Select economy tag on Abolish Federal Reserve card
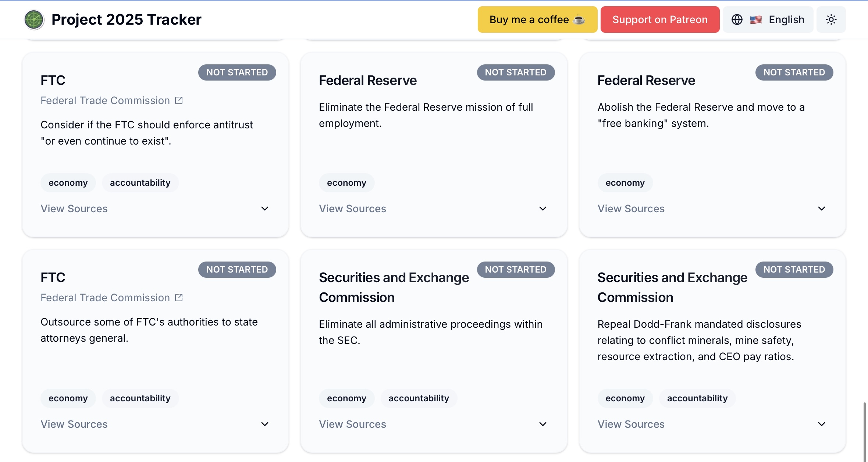Screen dimensions: 868x462 (x=625, y=183)
